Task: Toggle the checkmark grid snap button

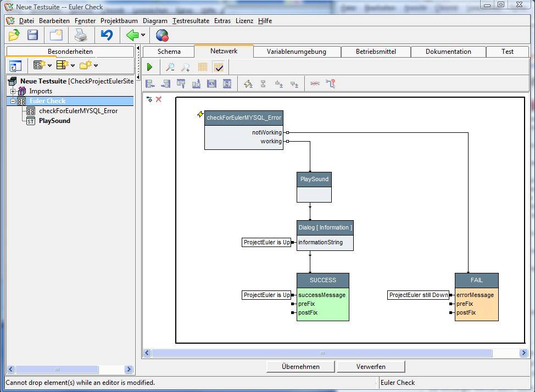Action: (219, 67)
